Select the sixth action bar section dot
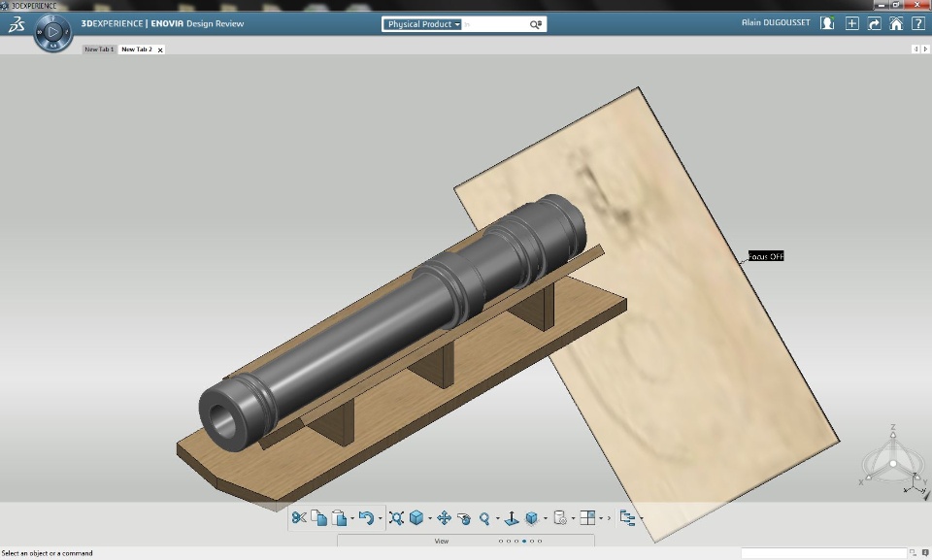 (540, 541)
